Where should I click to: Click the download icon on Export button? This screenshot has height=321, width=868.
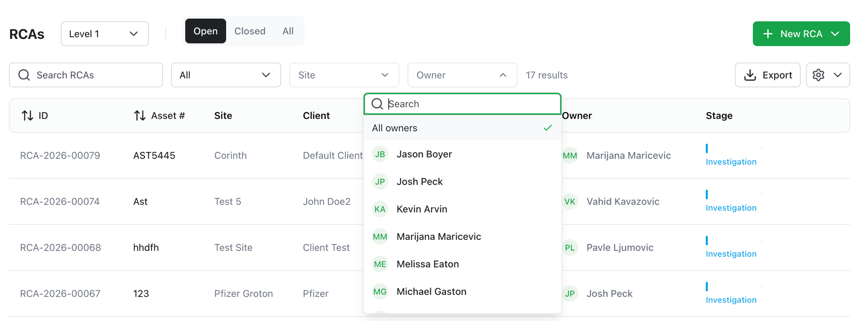pos(750,75)
